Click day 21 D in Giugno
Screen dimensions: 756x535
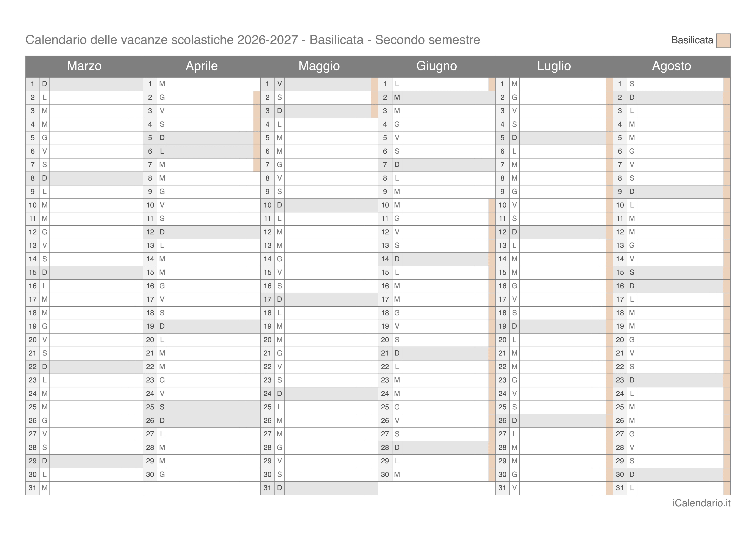[436, 353]
